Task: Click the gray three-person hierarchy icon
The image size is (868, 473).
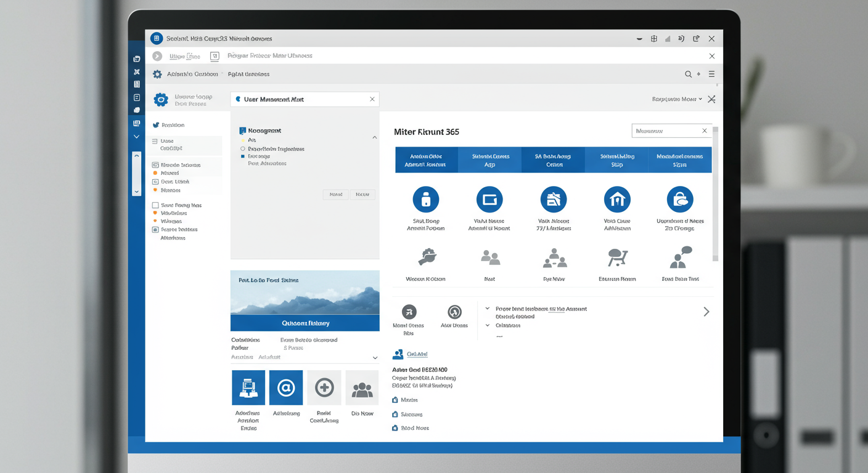Action: tap(554, 257)
